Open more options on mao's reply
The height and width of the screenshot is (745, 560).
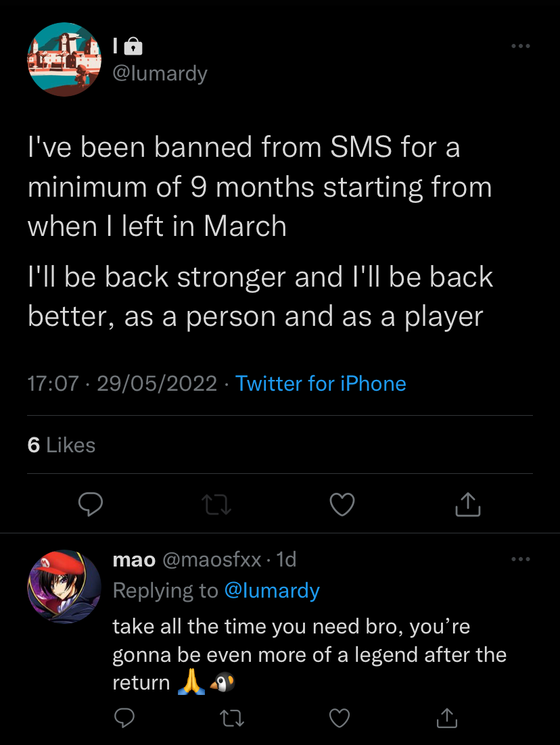click(520, 559)
